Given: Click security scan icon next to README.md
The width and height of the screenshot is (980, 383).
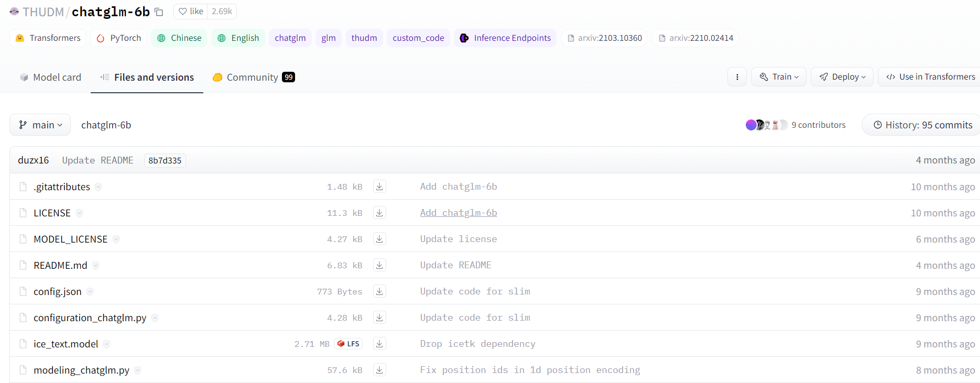Looking at the screenshot, I should [x=96, y=265].
